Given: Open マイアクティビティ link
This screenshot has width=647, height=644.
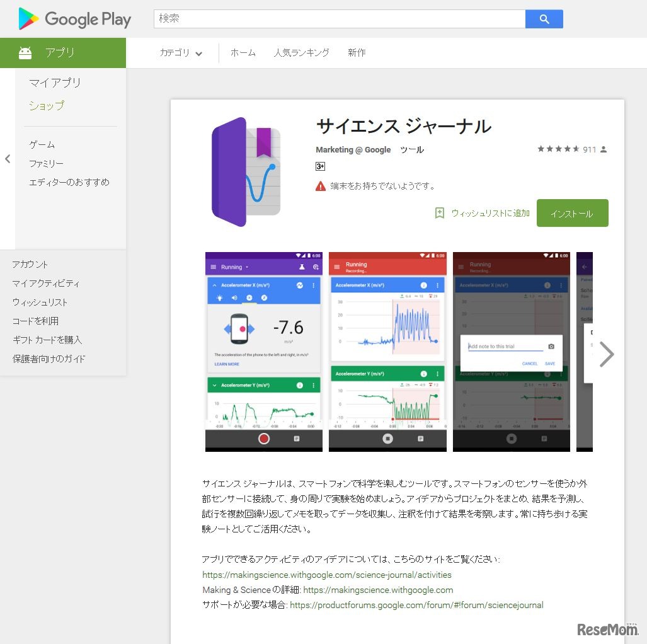Looking at the screenshot, I should (46, 283).
